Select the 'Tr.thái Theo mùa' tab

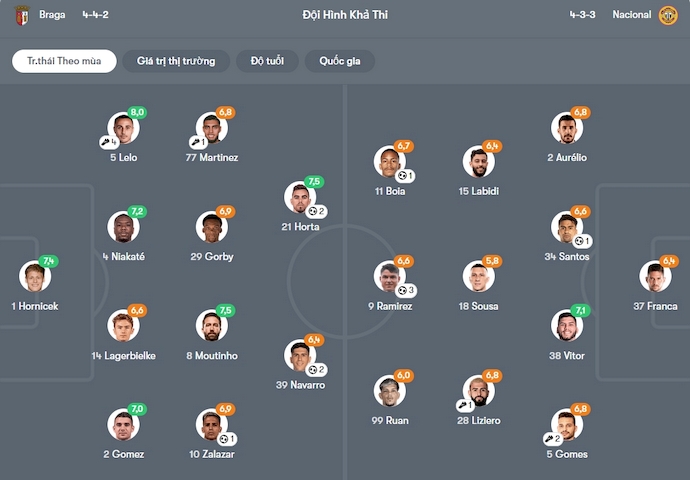pos(64,61)
